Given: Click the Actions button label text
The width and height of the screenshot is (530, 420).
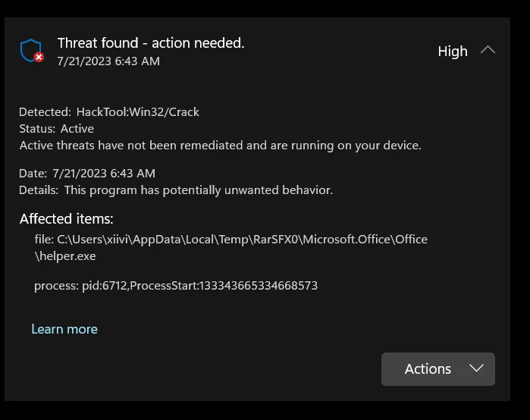Looking at the screenshot, I should [x=428, y=369].
